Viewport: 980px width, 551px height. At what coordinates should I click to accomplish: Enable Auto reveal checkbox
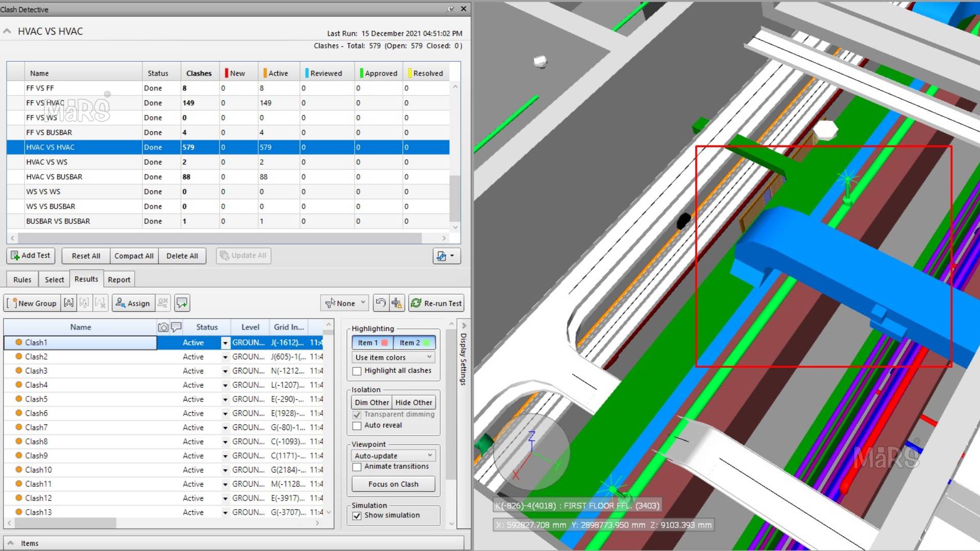(x=357, y=425)
